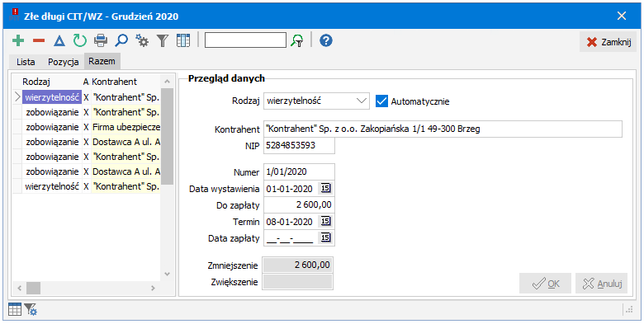Open the Termin calendar picker
This screenshot has height=324, width=644.
(325, 222)
